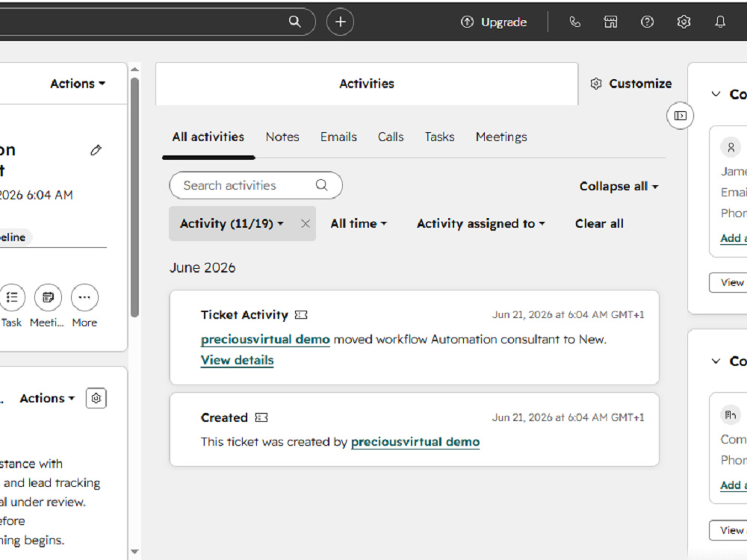Click the plus create button in top bar
Screen dimensions: 747x560
click(340, 22)
